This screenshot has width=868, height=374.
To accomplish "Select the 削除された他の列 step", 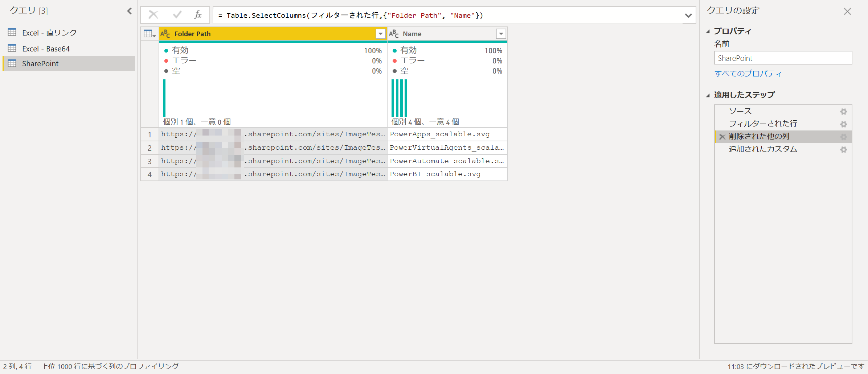I will (x=783, y=137).
